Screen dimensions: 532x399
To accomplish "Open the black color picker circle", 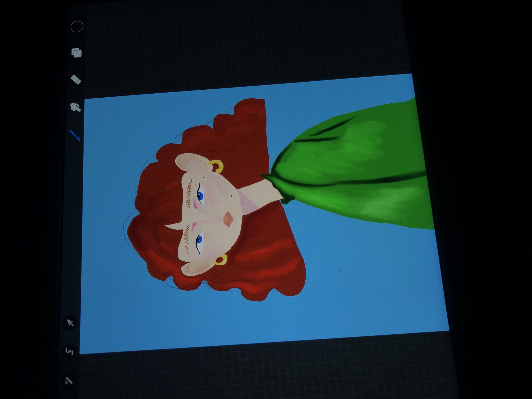I will tap(77, 27).
